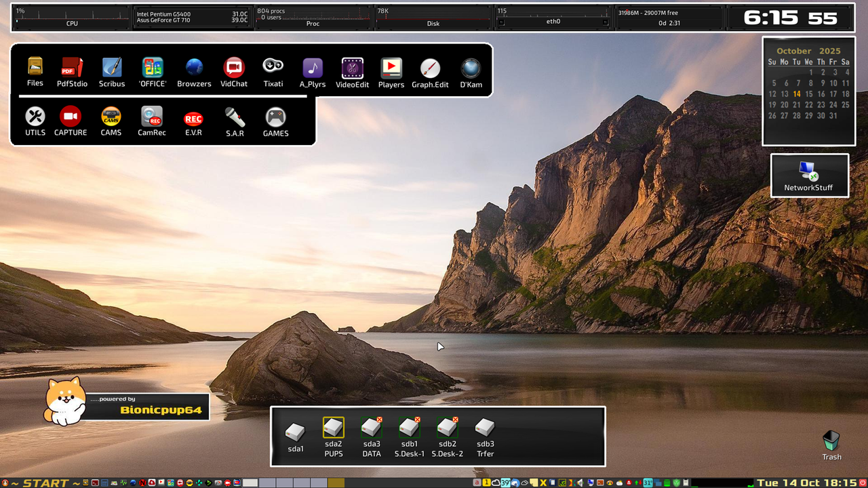Open the A_Plyrs audio players icon

point(313,67)
